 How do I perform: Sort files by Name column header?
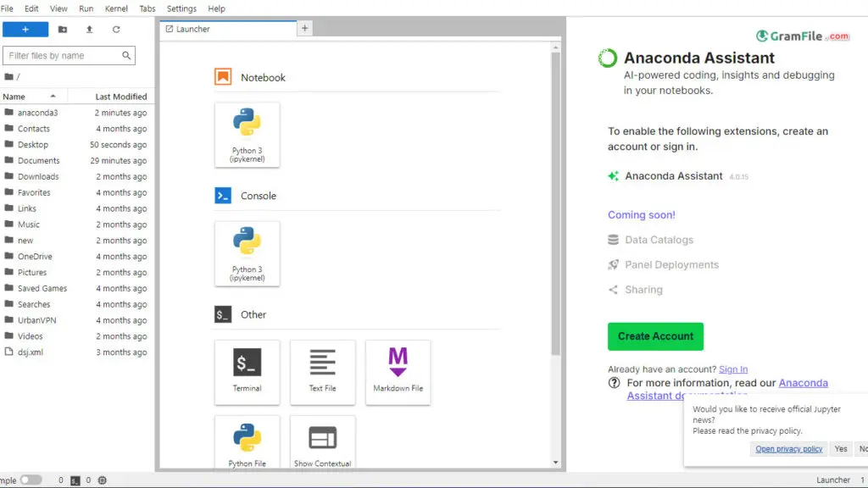pyautogui.click(x=33, y=97)
